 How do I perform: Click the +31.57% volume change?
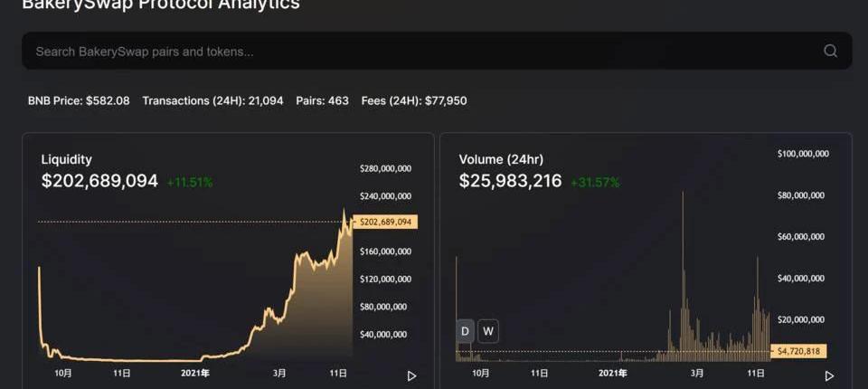pyautogui.click(x=595, y=182)
